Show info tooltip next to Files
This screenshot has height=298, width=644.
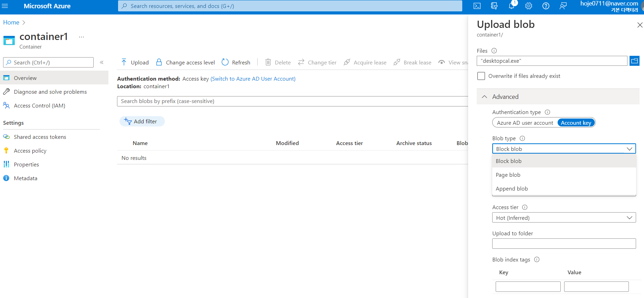[x=494, y=51]
